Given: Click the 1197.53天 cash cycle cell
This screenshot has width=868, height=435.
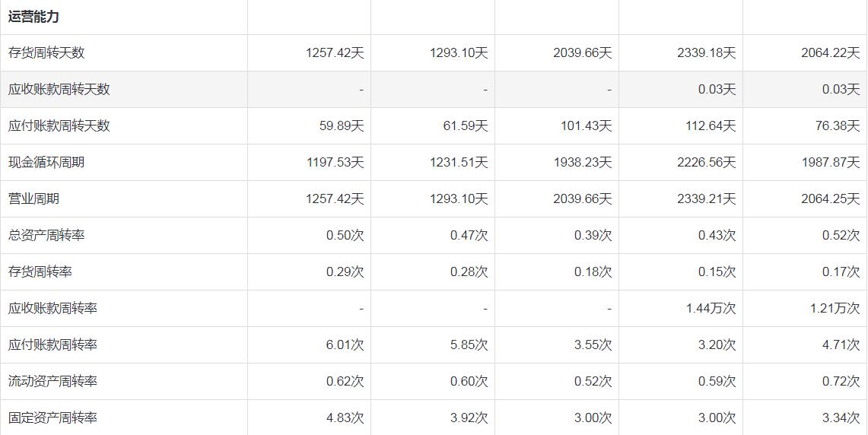Looking at the screenshot, I should (x=335, y=162).
